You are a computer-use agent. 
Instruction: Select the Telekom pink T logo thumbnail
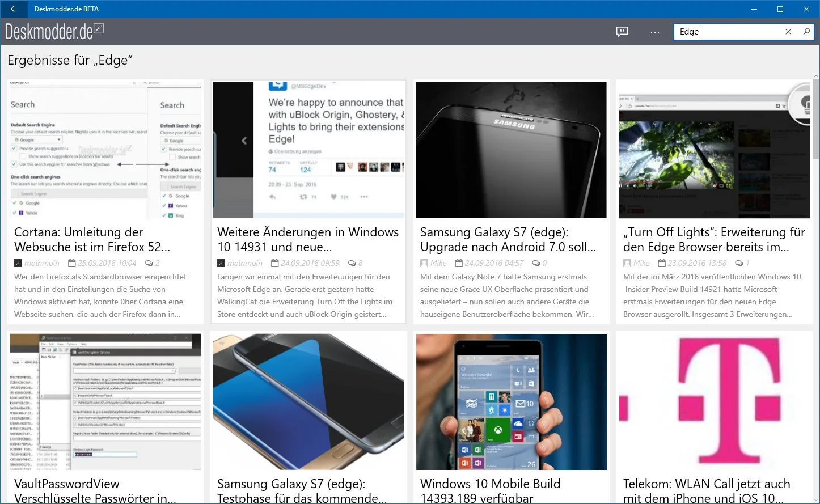click(x=714, y=402)
